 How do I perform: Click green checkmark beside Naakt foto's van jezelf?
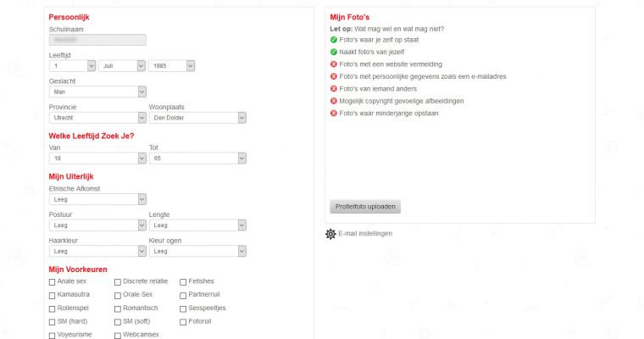tap(334, 52)
